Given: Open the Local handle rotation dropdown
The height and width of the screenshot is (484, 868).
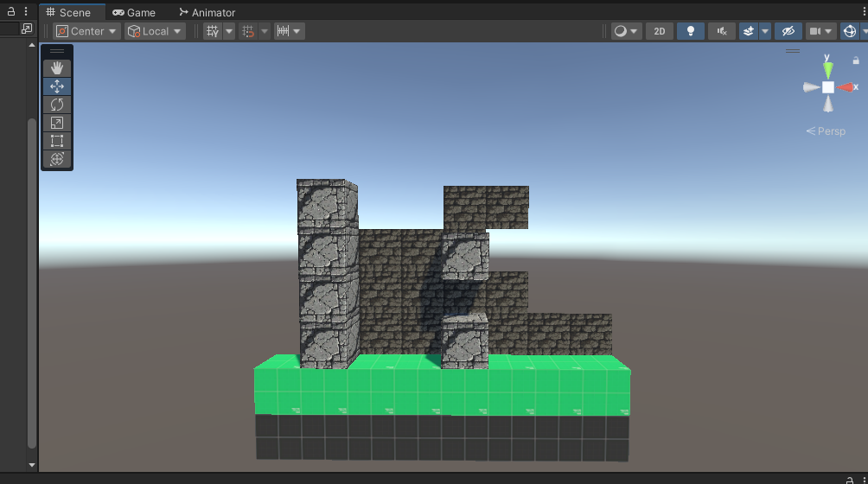Looking at the screenshot, I should pos(155,31).
